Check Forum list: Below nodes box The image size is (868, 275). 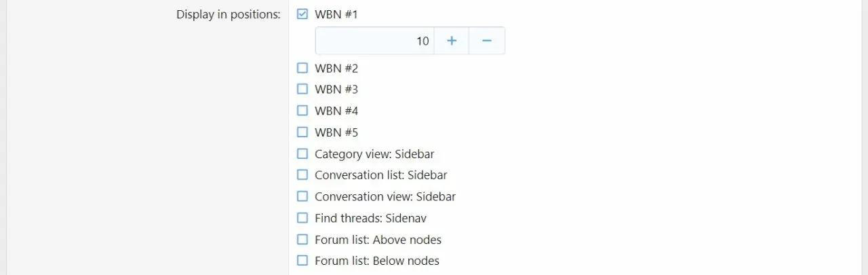click(x=302, y=260)
